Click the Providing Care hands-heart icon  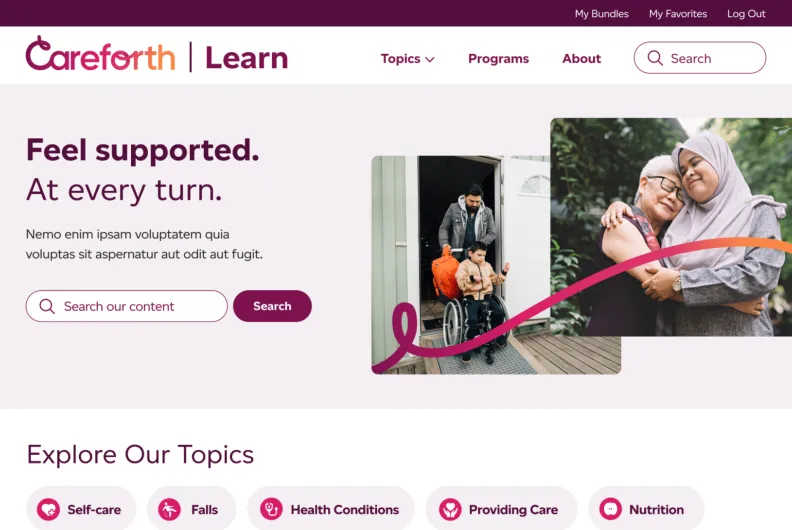click(x=450, y=509)
